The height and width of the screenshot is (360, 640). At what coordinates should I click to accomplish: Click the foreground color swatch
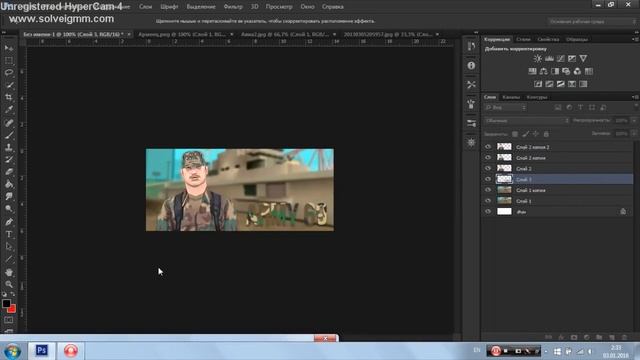coord(6,303)
